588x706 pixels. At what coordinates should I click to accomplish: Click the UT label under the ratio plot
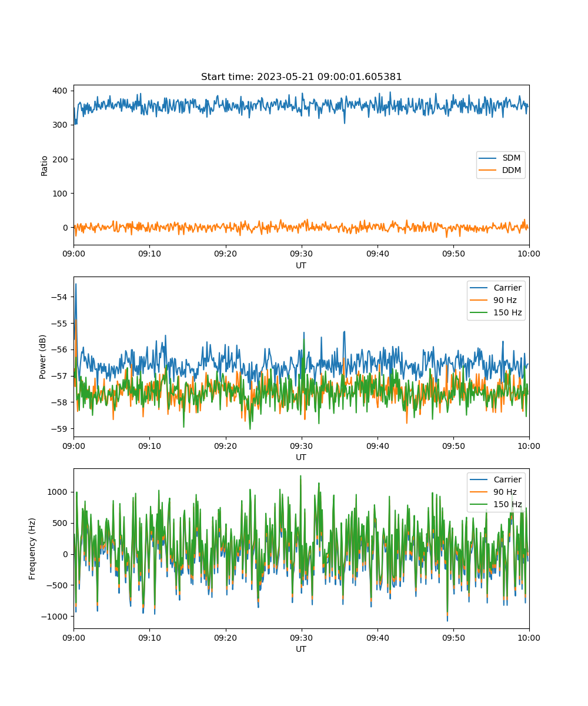pyautogui.click(x=301, y=265)
